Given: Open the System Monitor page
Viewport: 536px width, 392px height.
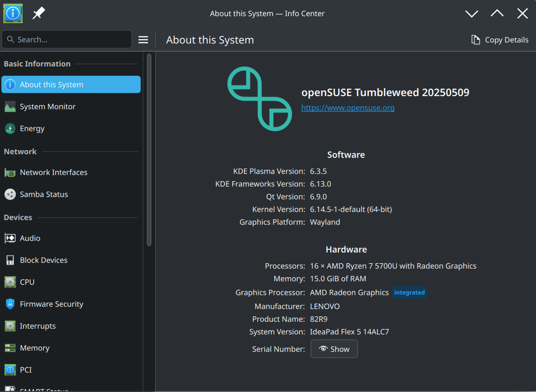Looking at the screenshot, I should (71, 107).
